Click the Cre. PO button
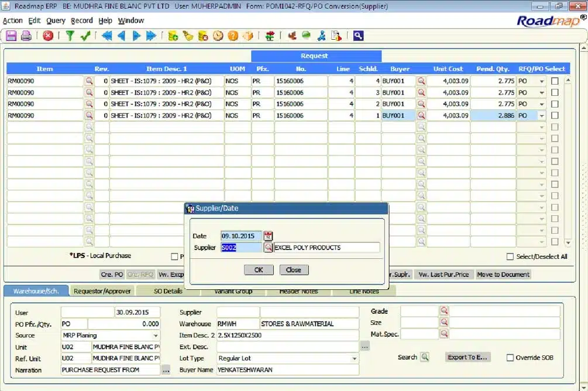The height and width of the screenshot is (391, 588). pyautogui.click(x=112, y=275)
